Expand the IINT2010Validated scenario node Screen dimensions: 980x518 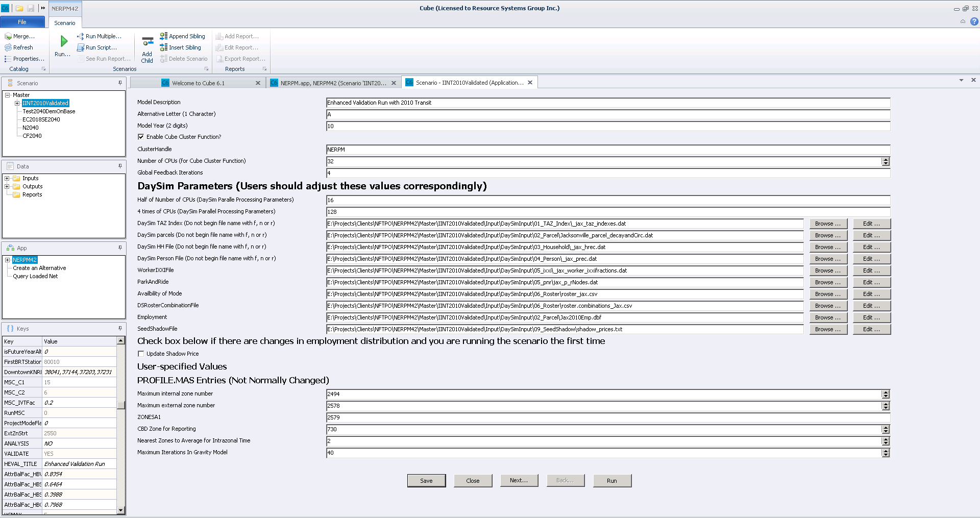[x=17, y=103]
